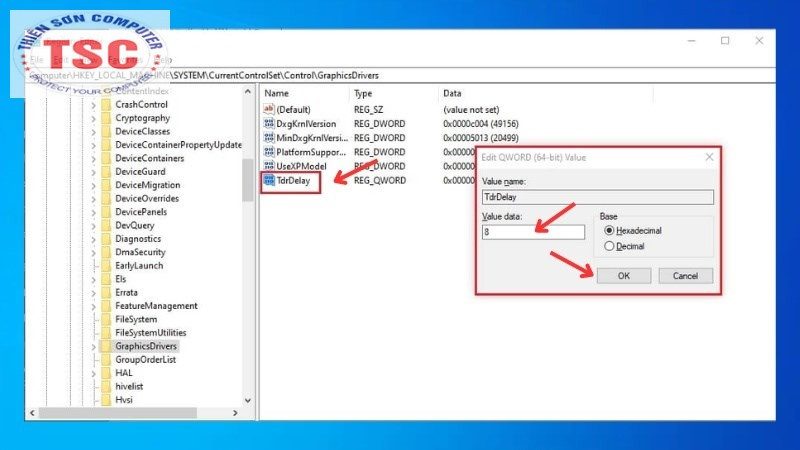Select the UseXPModel value name
This screenshot has width=800, height=450.
point(301,166)
